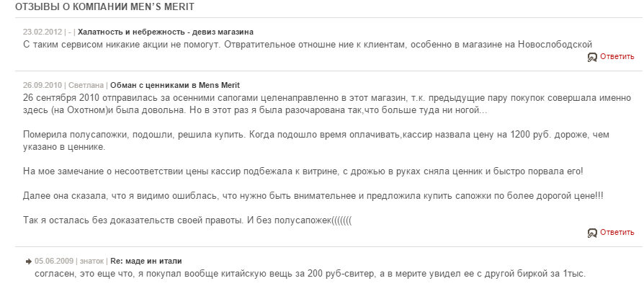Click the date 26.09.2010

pyautogui.click(x=43, y=86)
